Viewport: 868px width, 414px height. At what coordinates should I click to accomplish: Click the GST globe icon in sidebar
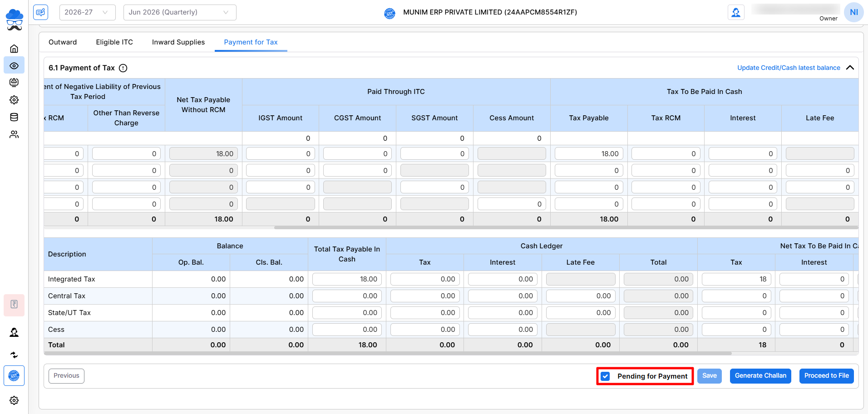(x=14, y=376)
